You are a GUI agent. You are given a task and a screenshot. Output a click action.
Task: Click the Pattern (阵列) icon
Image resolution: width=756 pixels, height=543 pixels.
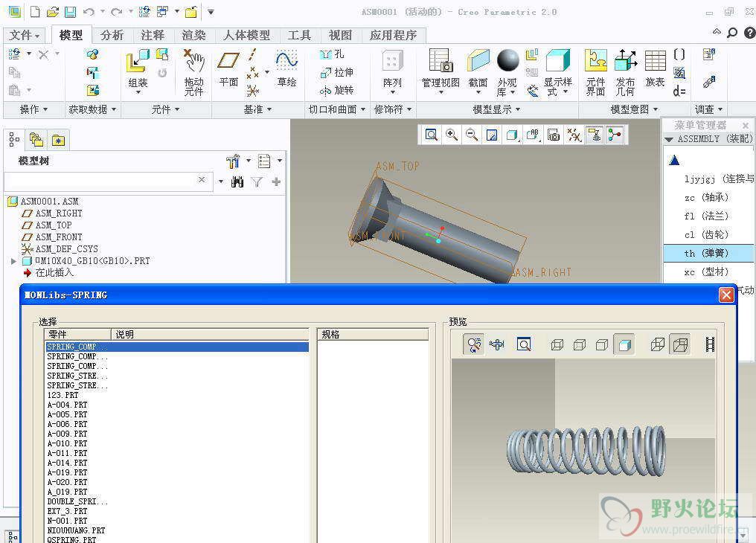[392, 62]
